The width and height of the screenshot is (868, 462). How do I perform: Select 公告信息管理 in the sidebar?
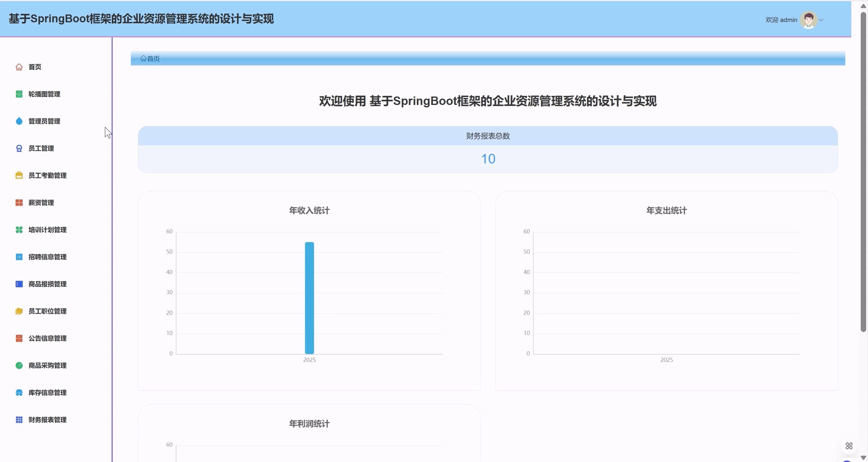(47, 338)
